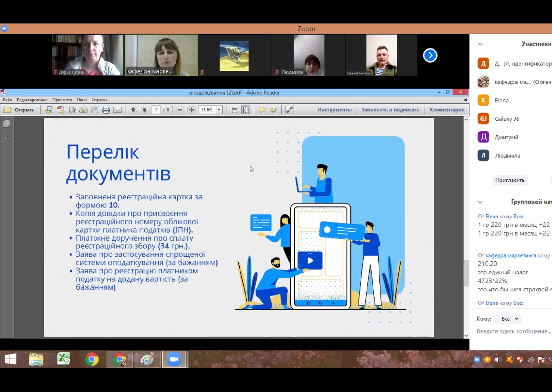
Task: Open Excel from the taskbar
Action: click(64, 359)
